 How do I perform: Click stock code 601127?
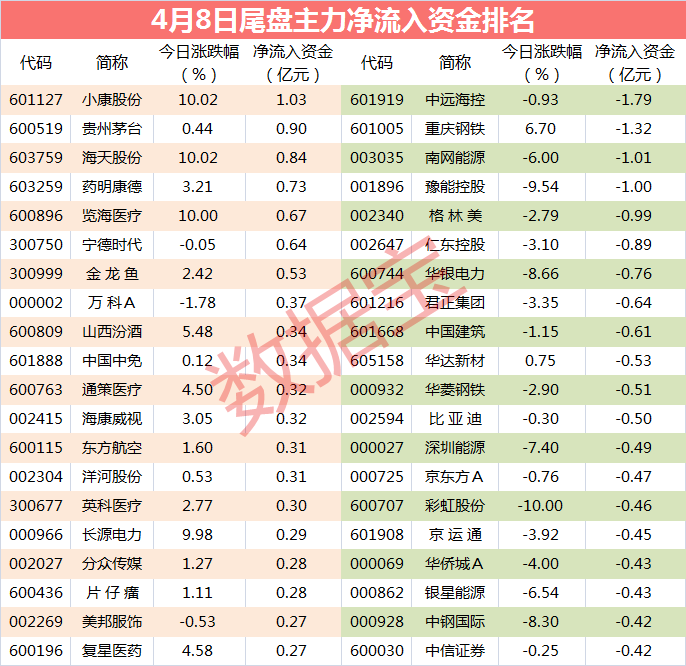click(36, 100)
